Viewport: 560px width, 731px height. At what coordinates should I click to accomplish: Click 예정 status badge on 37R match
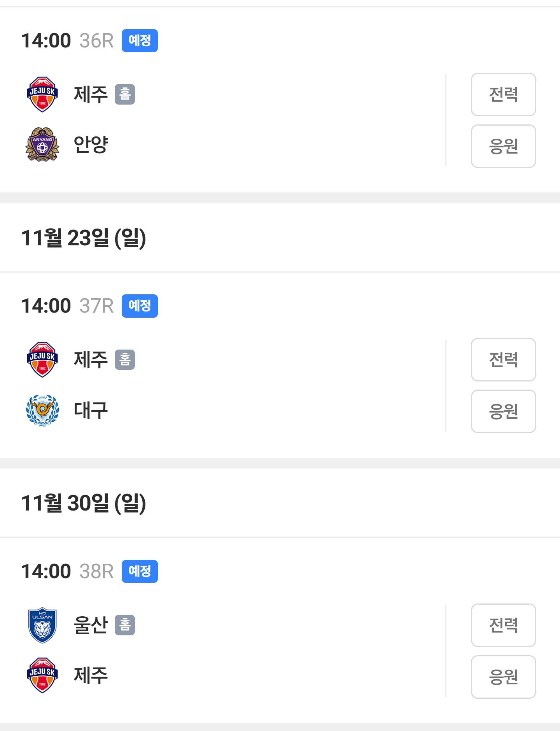pos(140,306)
